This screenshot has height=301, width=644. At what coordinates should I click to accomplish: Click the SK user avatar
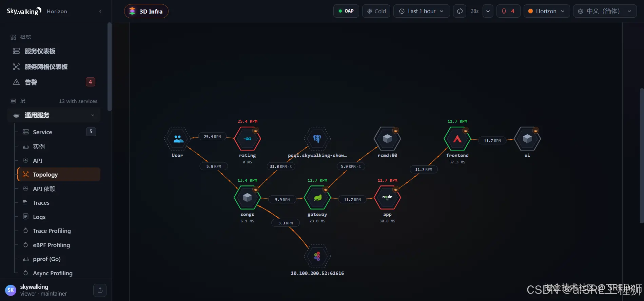tap(11, 290)
